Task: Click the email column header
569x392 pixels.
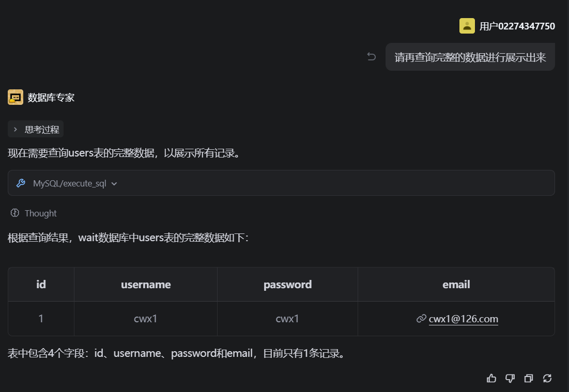Action: [456, 285]
